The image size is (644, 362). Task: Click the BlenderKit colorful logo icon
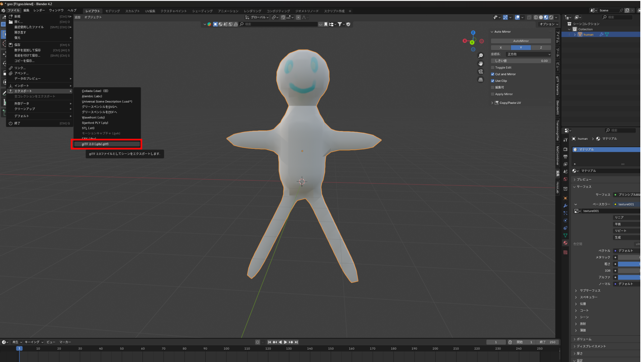[209, 24]
